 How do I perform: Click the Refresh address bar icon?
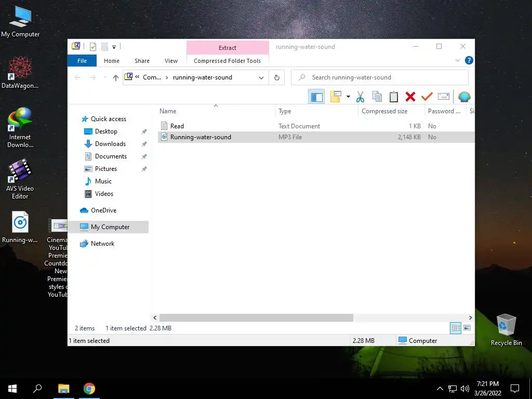point(277,78)
